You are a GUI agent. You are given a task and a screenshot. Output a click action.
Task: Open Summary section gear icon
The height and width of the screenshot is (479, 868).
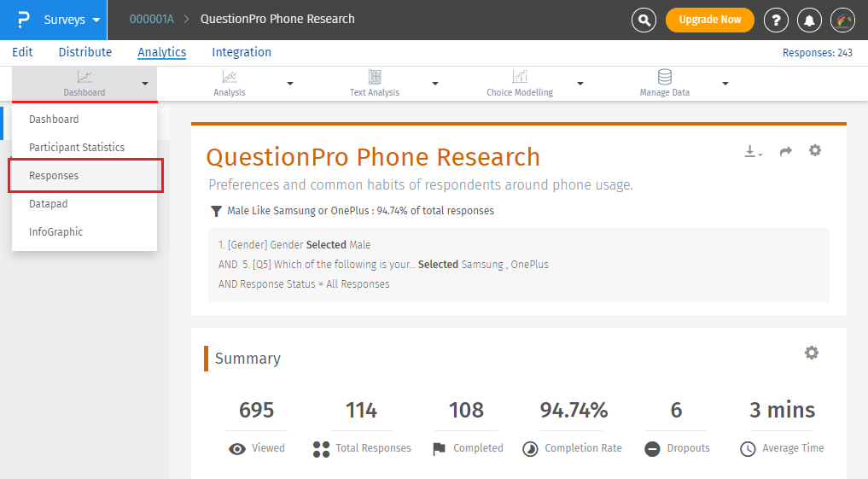click(812, 353)
